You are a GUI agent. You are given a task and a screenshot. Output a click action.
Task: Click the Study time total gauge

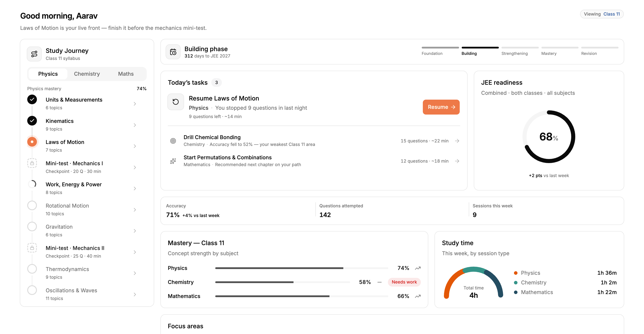click(x=474, y=283)
